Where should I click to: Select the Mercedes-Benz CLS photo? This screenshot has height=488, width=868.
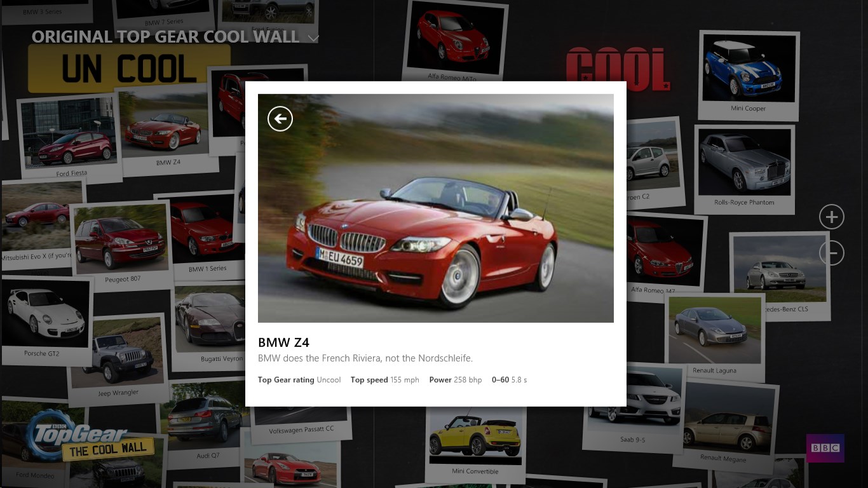coord(780,274)
